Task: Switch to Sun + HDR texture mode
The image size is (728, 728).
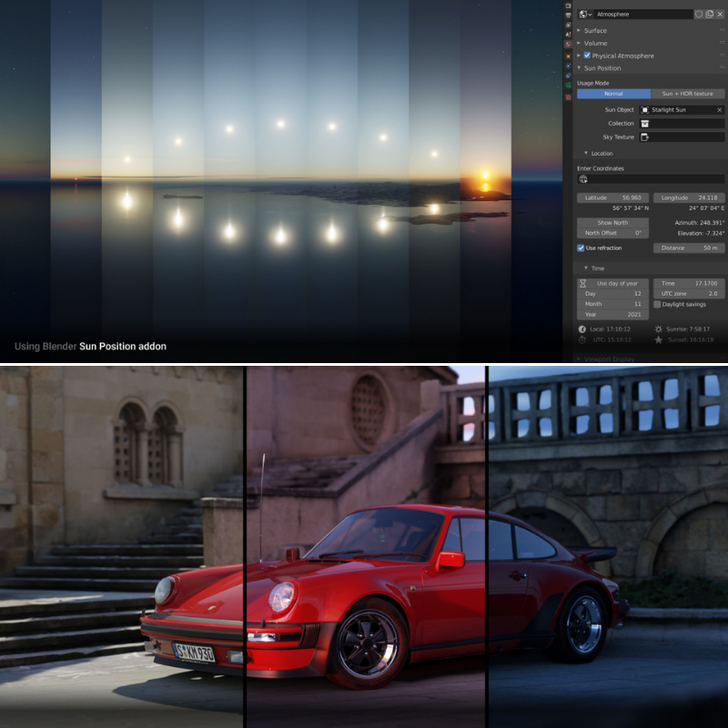Action: click(688, 94)
